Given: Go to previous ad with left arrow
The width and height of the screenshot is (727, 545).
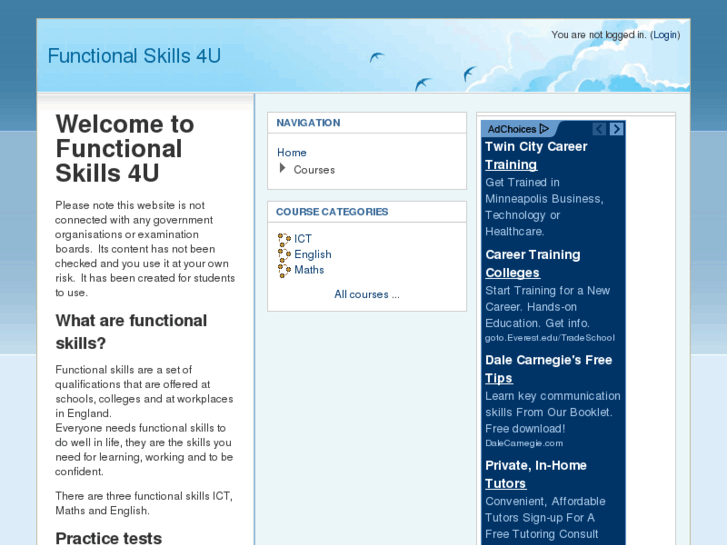Looking at the screenshot, I should click(599, 129).
